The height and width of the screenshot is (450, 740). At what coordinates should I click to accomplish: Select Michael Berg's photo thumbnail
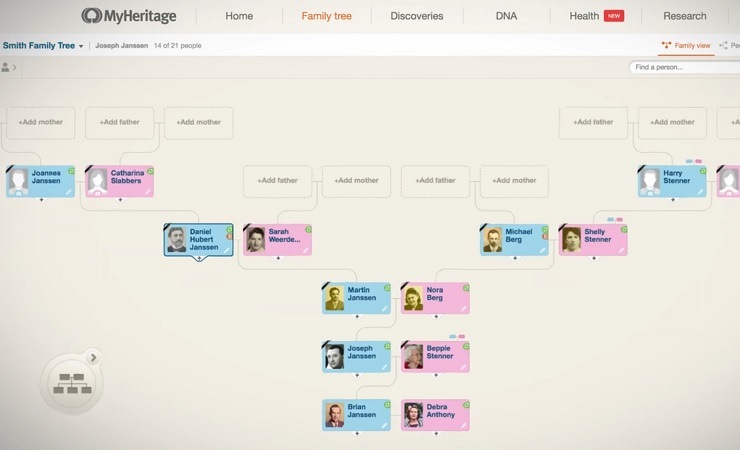492,240
